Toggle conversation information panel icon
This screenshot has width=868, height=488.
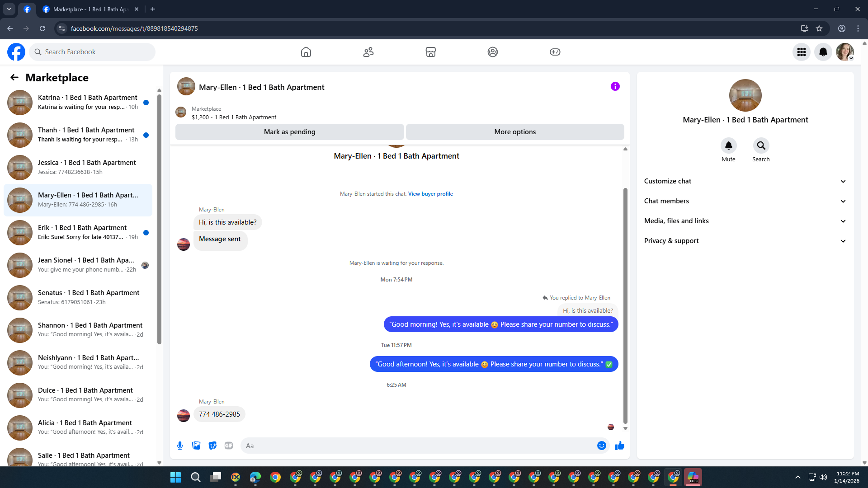tap(615, 86)
